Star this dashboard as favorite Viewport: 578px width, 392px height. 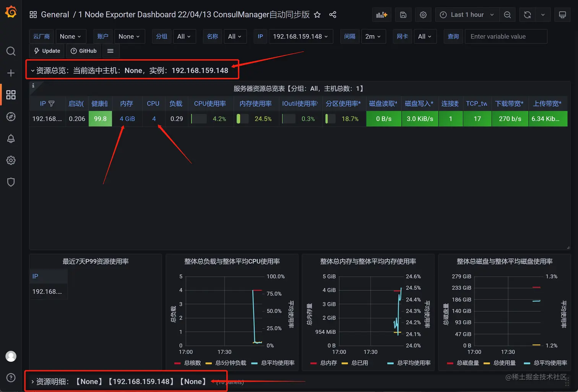[x=317, y=15]
